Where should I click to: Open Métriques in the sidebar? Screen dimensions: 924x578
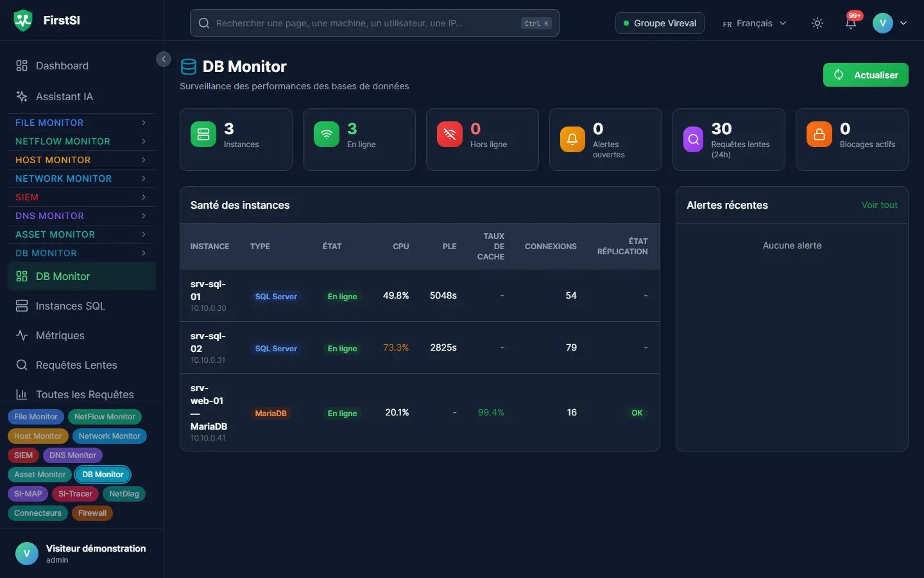(x=81, y=335)
